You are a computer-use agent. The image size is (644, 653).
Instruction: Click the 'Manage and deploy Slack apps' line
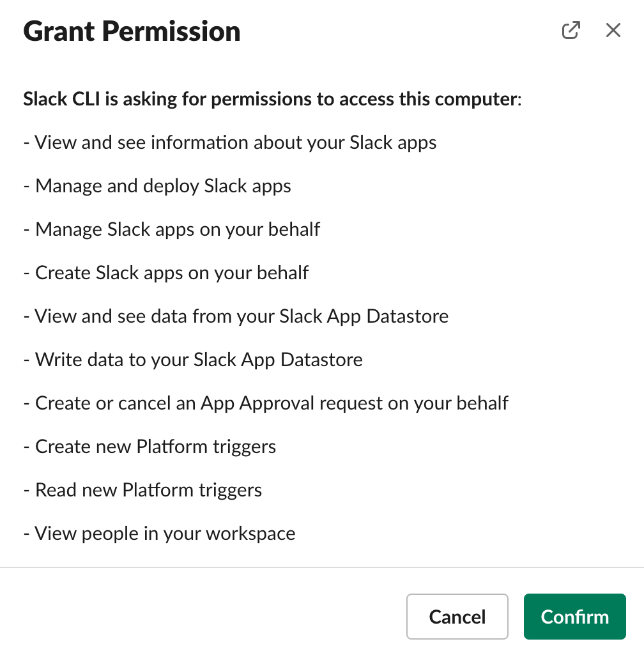pos(157,186)
